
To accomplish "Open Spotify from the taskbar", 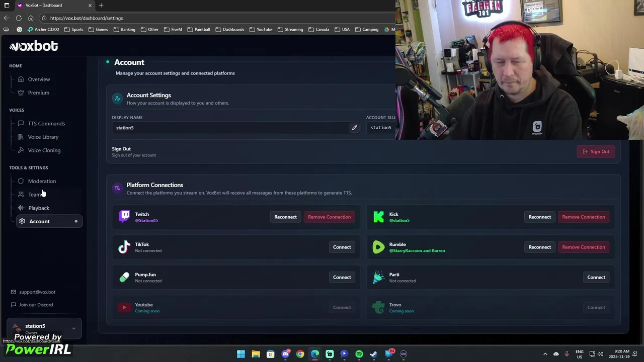I will (359, 354).
